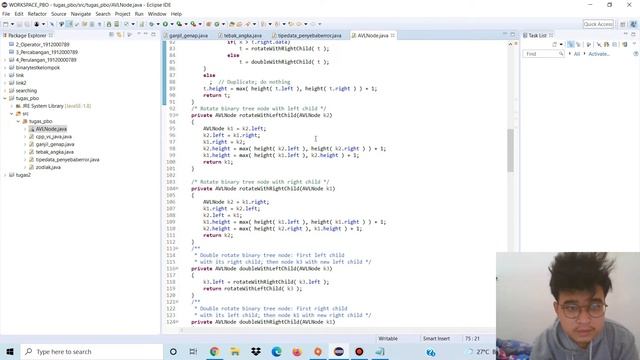Open the Window menu
This screenshot has width=640, height=360.
click(157, 14)
